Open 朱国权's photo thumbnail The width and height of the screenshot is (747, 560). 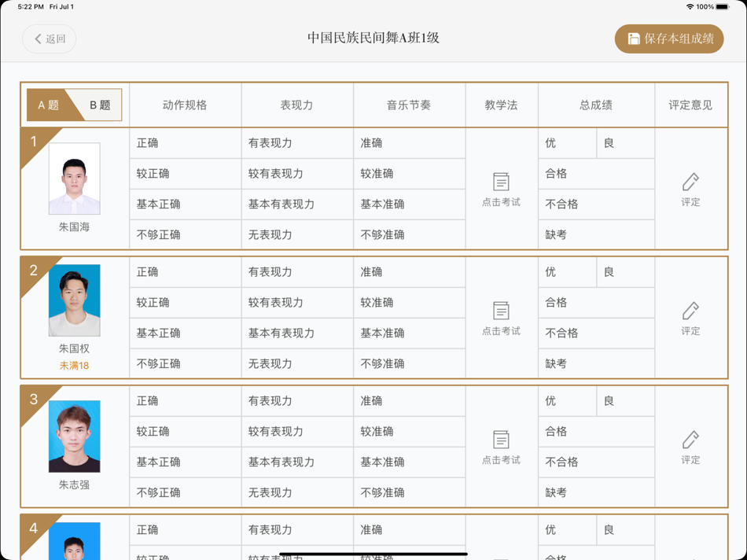coord(75,300)
